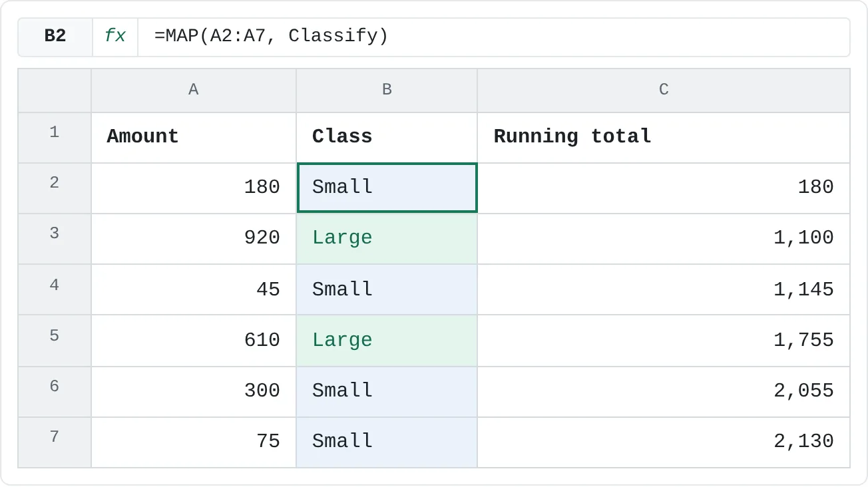This screenshot has height=487, width=868.
Task: Select row 5 header
Action: point(55,340)
